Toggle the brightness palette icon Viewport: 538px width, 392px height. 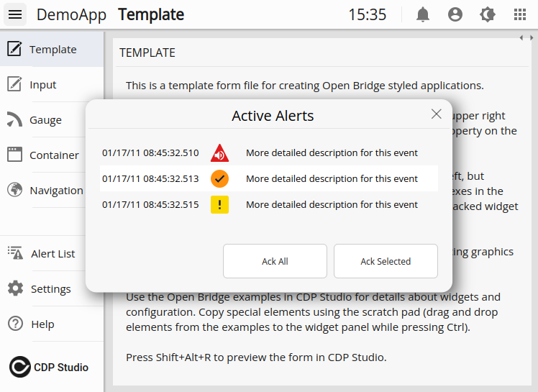coord(488,14)
